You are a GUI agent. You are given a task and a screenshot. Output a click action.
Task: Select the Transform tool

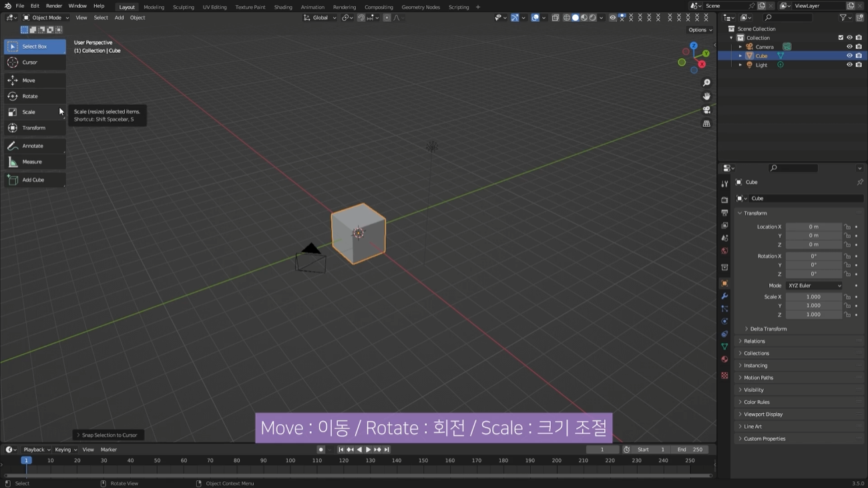(35, 128)
